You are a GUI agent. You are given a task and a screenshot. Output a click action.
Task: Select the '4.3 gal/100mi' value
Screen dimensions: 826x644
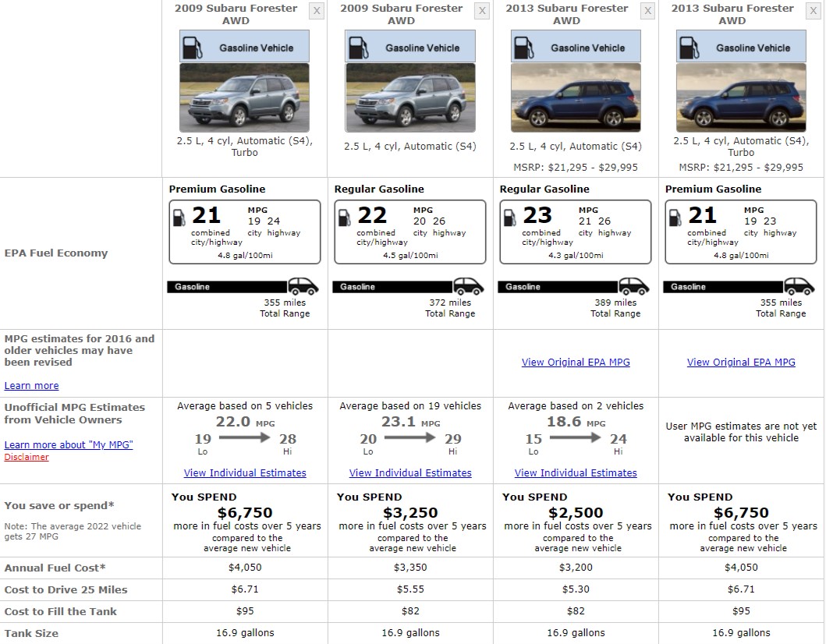576,256
